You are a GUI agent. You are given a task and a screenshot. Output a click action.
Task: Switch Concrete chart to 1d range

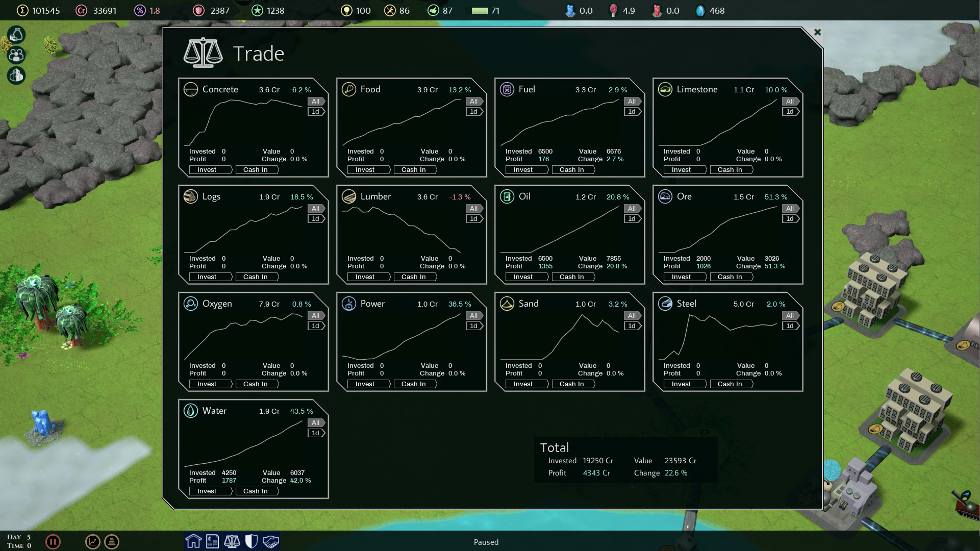(316, 112)
